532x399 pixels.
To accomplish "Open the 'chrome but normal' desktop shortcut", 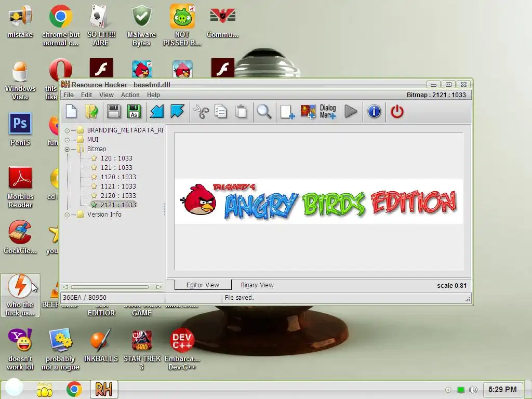I will coord(61,25).
